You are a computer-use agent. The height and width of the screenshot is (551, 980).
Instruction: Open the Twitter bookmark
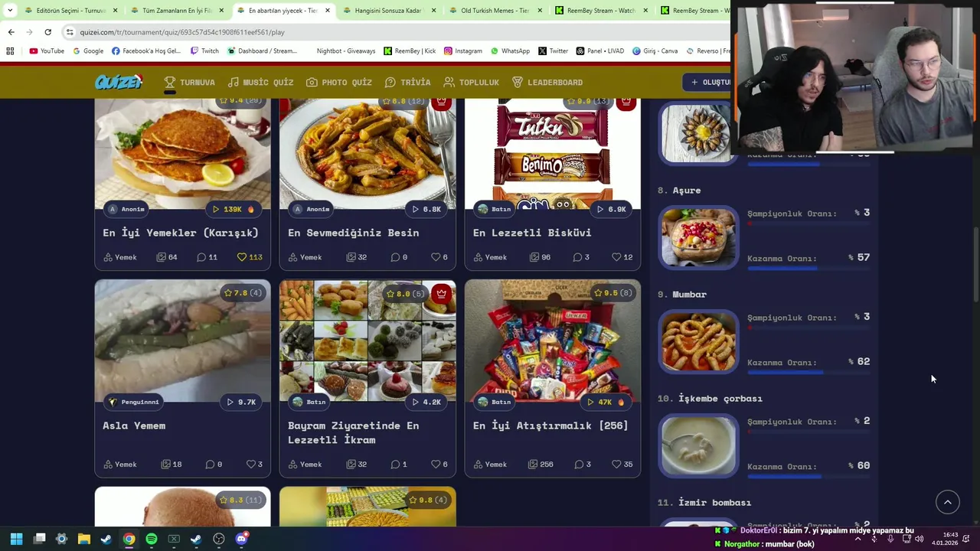click(x=553, y=51)
